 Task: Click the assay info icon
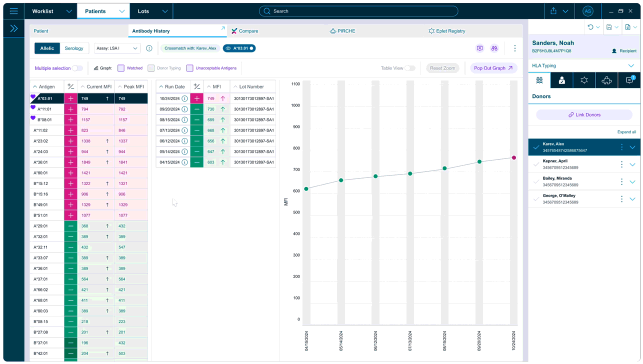pos(149,48)
